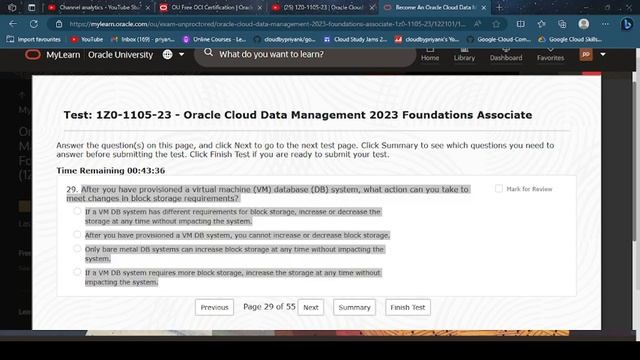Open Google Cloud Skills bookmark
The height and width of the screenshot is (360, 640).
click(570, 40)
